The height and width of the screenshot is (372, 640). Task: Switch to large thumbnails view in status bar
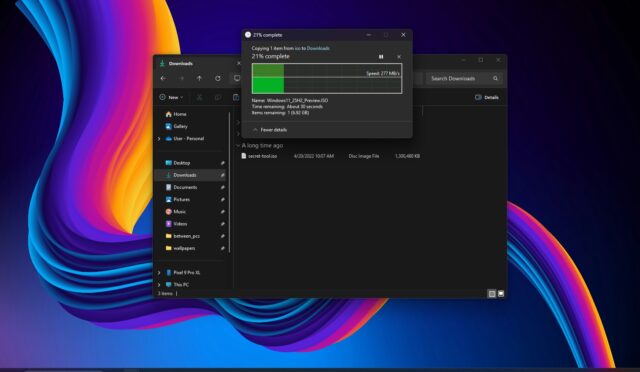tap(501, 294)
